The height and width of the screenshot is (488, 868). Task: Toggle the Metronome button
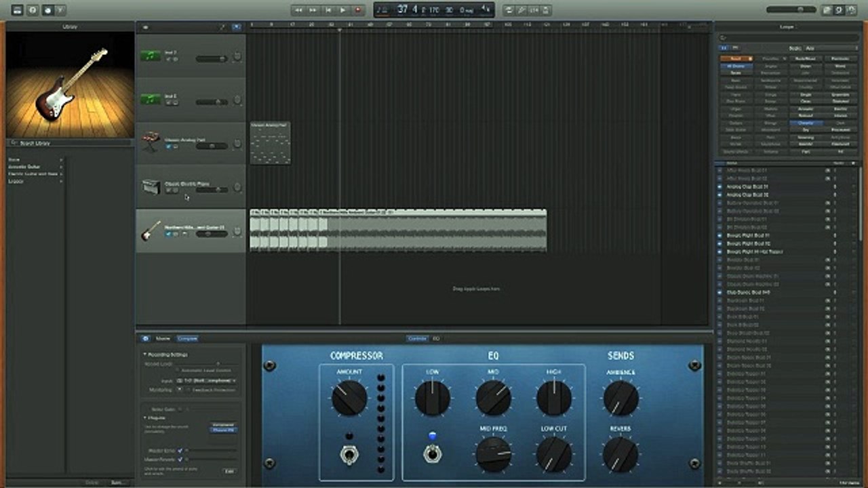pyautogui.click(x=547, y=10)
